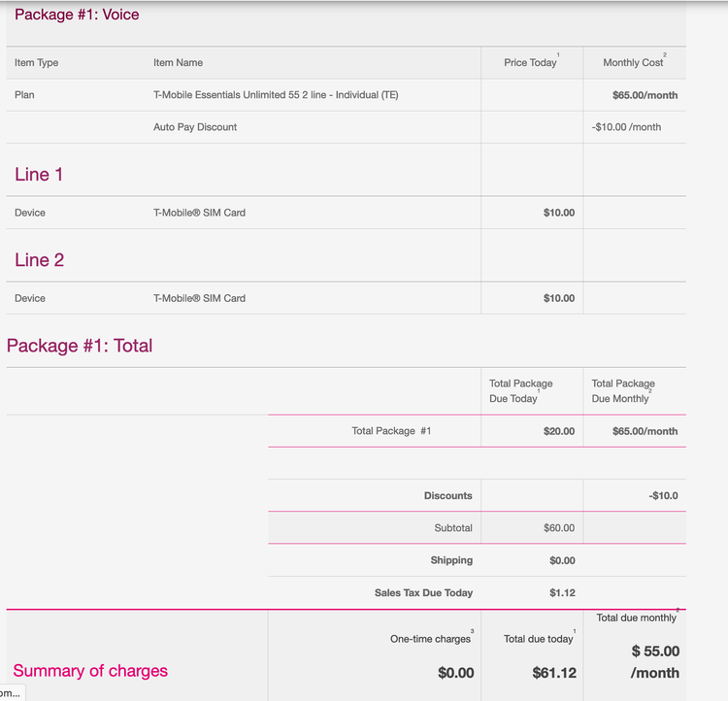Click the 'Discounts' row label
The height and width of the screenshot is (701, 728).
click(448, 496)
